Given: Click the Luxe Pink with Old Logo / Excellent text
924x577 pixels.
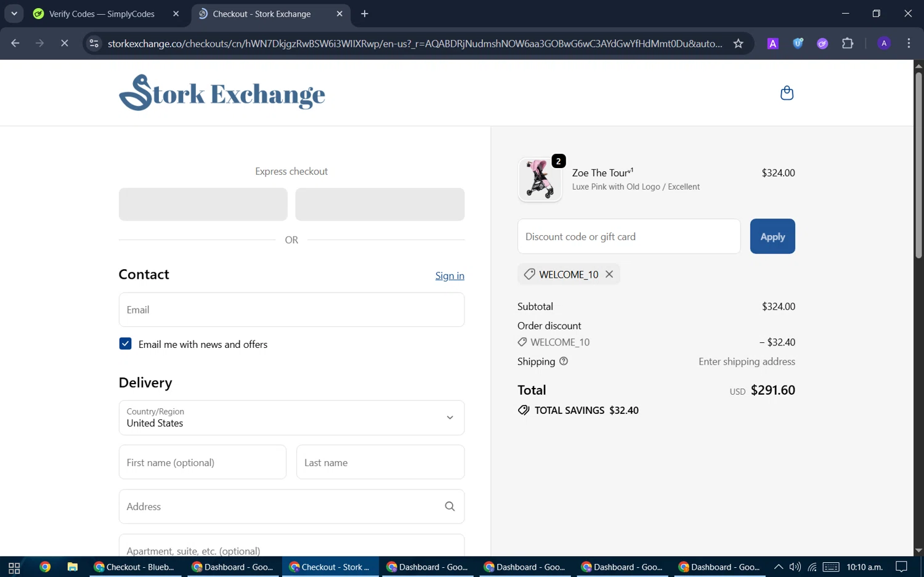Looking at the screenshot, I should point(636,187).
